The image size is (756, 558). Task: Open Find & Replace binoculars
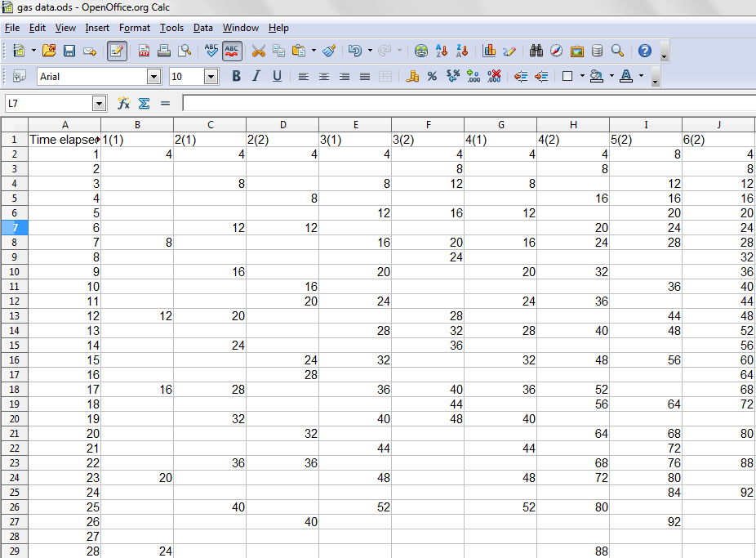point(536,51)
